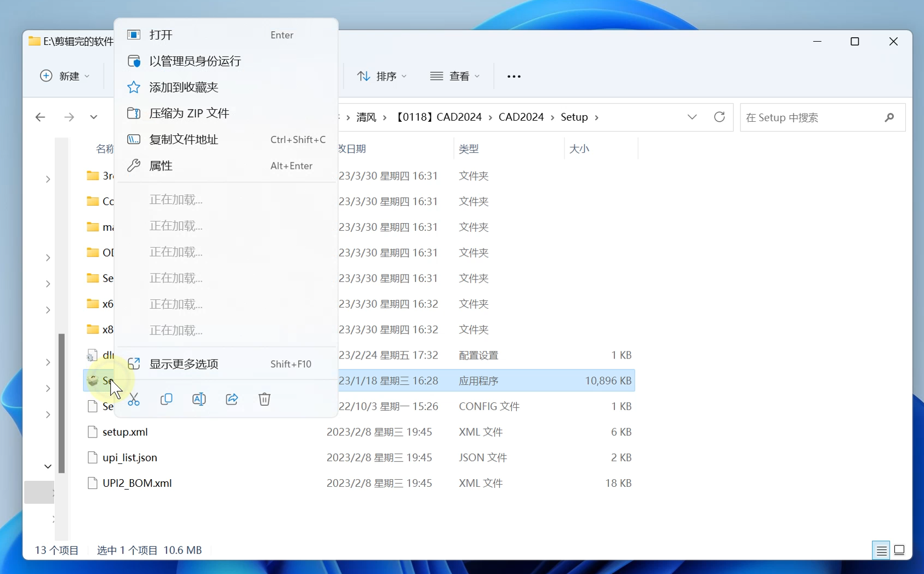The height and width of the screenshot is (574, 924).
Task: Click 清风 in the breadcrumb path
Action: 366,117
